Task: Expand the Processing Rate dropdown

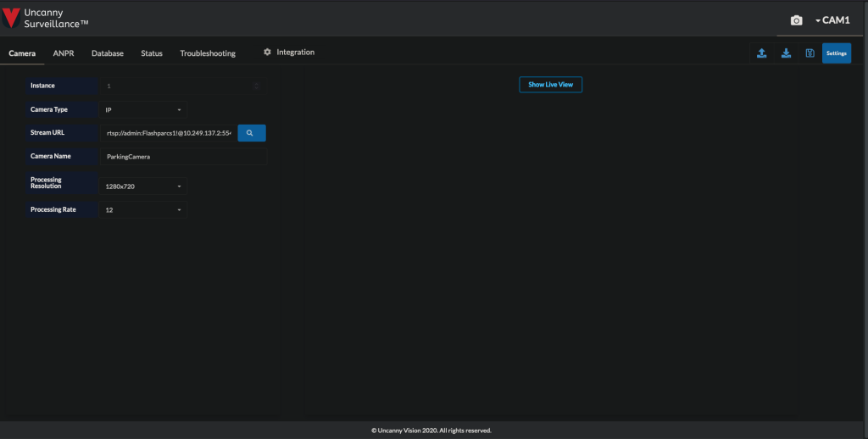Action: point(143,209)
